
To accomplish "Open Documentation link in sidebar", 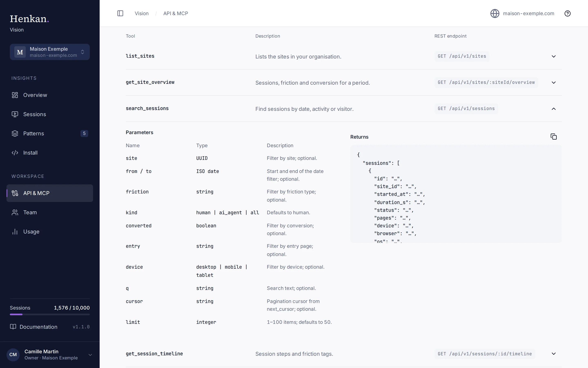I will tap(38, 327).
